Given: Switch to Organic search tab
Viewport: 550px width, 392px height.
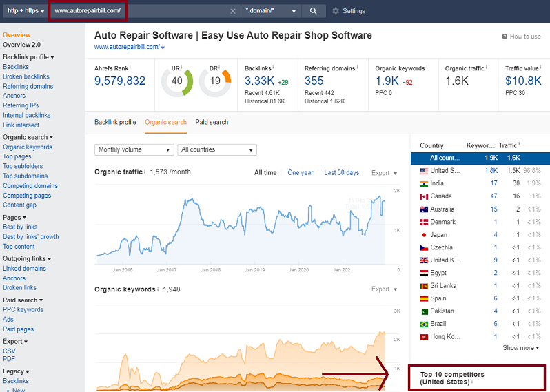Looking at the screenshot, I should 165,122.
